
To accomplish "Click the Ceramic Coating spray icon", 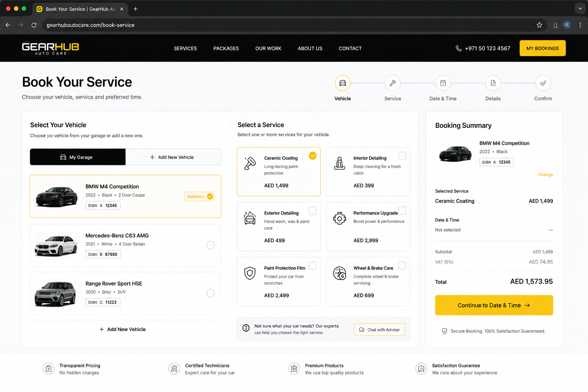I will pos(250,163).
